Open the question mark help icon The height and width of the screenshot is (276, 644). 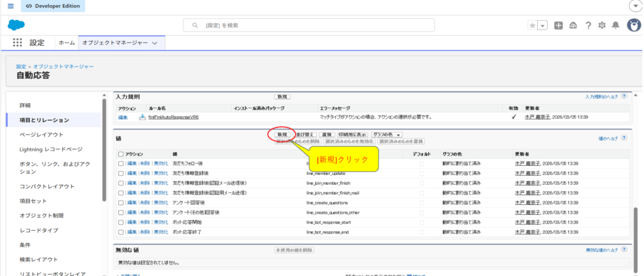pos(588,25)
